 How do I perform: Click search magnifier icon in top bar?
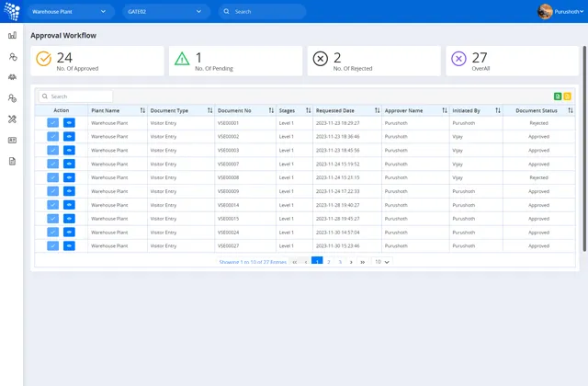227,11
